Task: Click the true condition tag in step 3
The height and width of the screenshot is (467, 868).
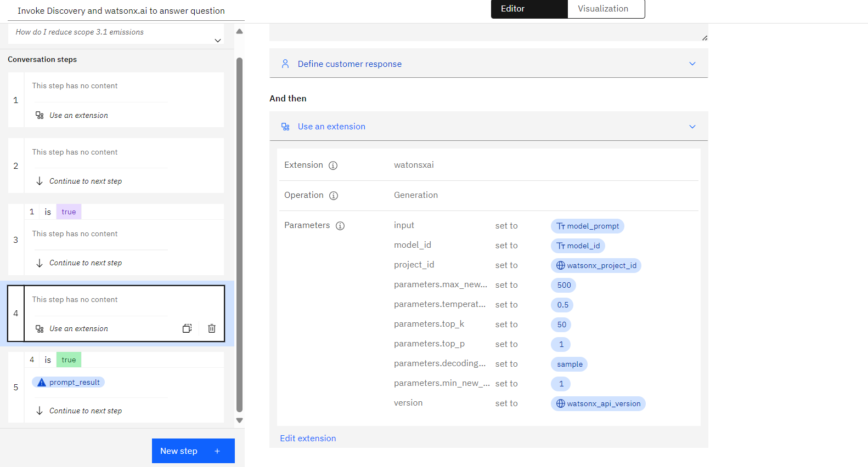Action: coord(69,212)
